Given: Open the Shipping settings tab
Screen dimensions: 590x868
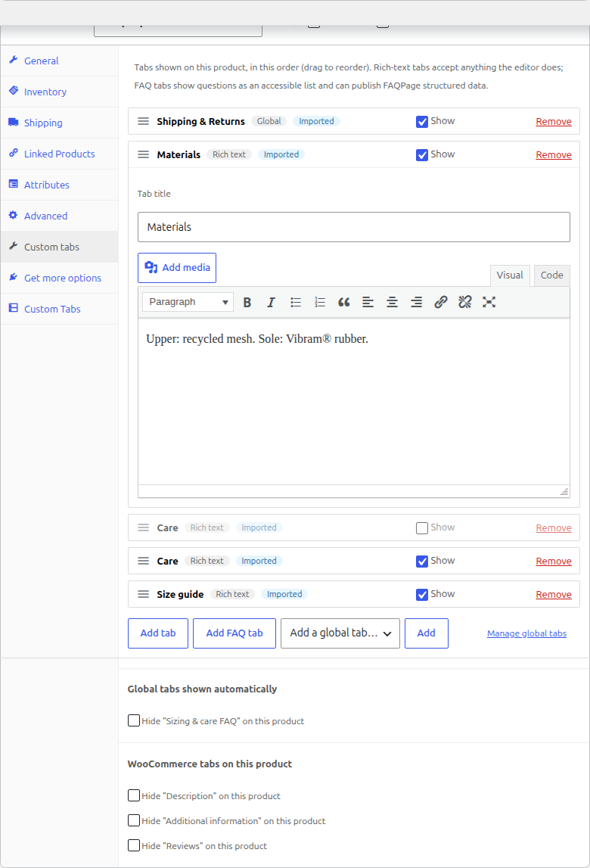Looking at the screenshot, I should [59, 123].
